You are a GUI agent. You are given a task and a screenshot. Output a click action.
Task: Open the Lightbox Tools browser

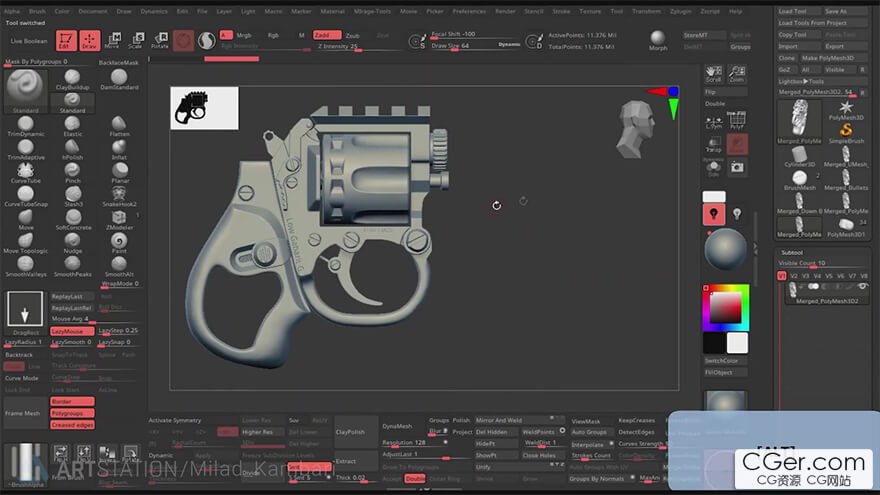[x=801, y=81]
